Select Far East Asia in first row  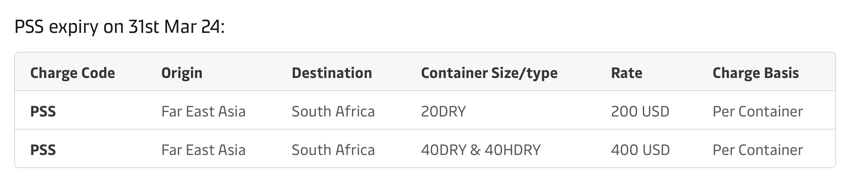tap(203, 112)
